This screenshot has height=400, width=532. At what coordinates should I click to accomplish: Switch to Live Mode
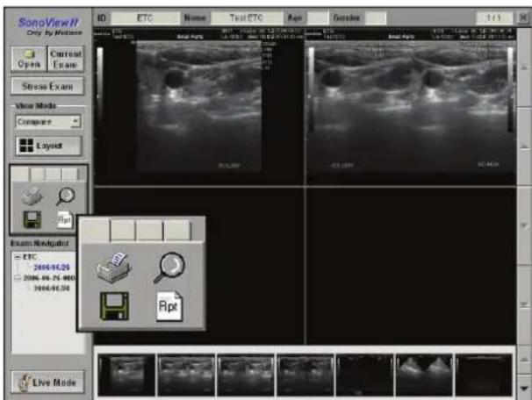pos(47,382)
